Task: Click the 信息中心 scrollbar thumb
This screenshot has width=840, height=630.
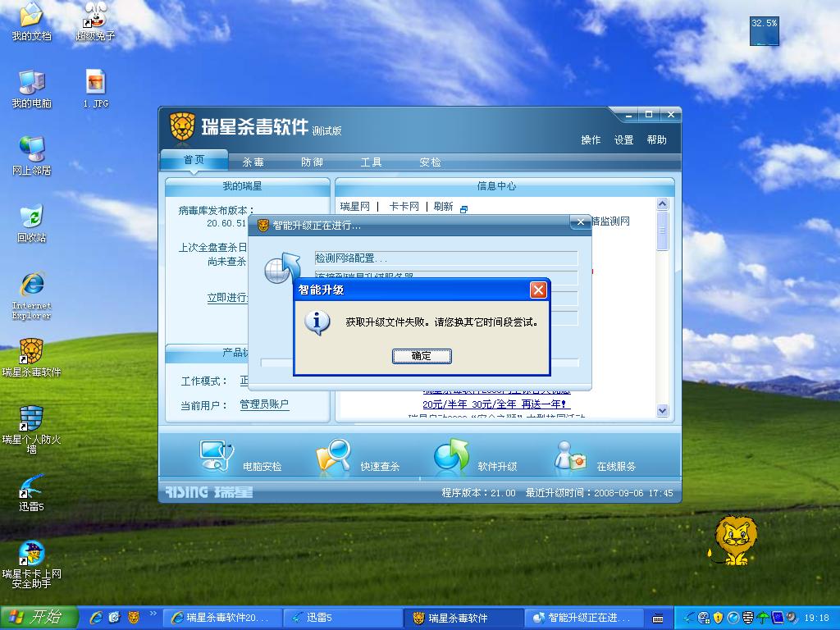Action: (662, 231)
